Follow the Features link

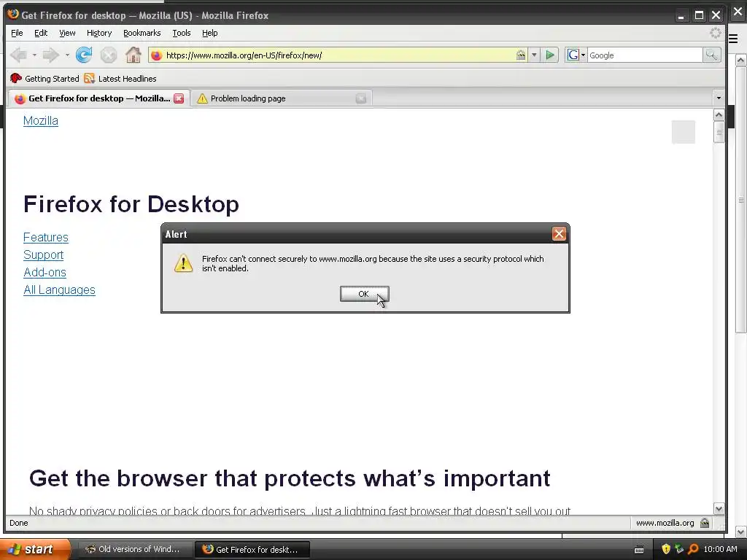[x=46, y=237]
